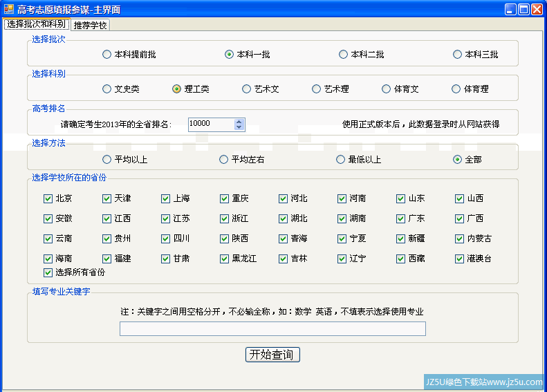This screenshot has width=547, height=392.
Task: Uncheck the 山东 checkbox
Action: [400, 199]
